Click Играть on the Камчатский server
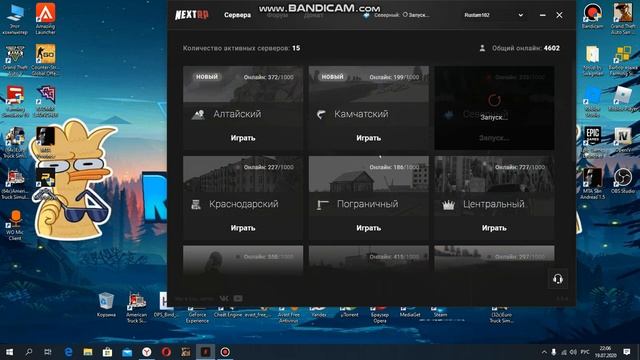640x360 pixels. point(369,138)
